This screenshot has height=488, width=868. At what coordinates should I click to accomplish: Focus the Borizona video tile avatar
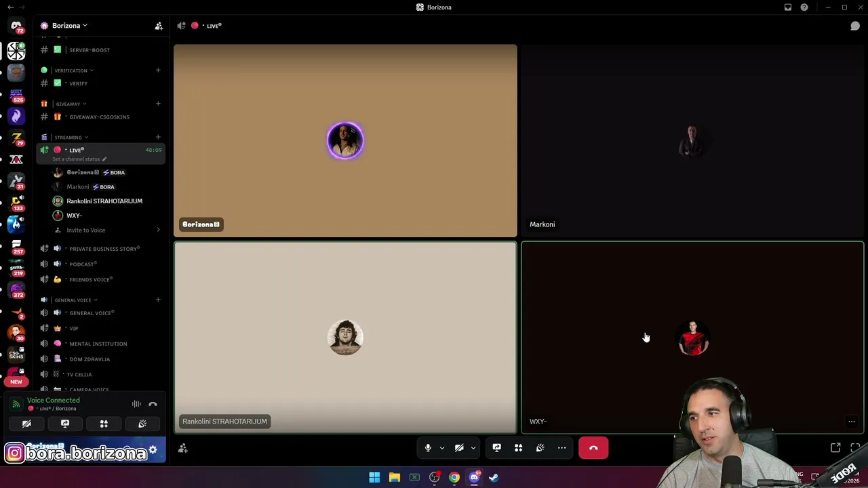(x=345, y=141)
